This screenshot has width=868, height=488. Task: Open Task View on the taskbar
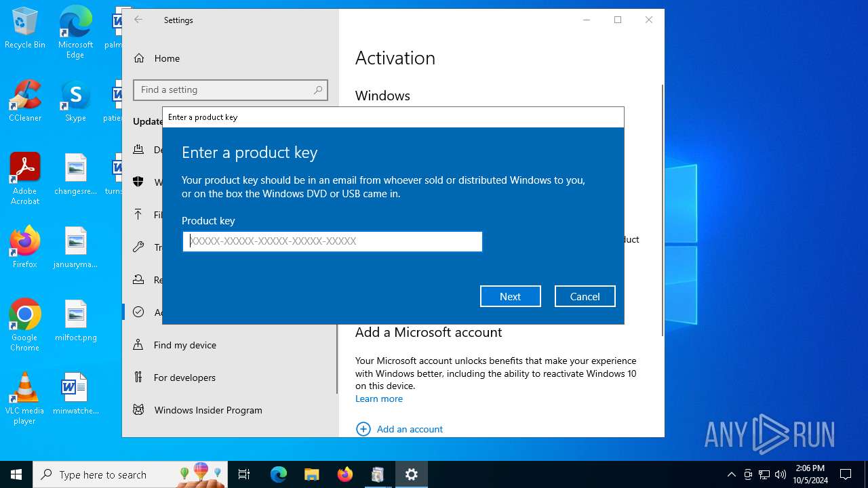point(244,474)
